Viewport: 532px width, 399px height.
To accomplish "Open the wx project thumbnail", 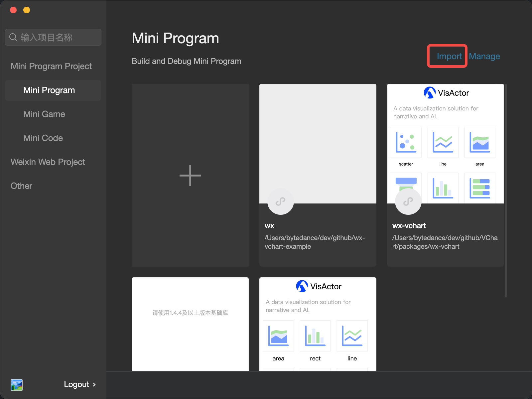I will click(x=318, y=143).
